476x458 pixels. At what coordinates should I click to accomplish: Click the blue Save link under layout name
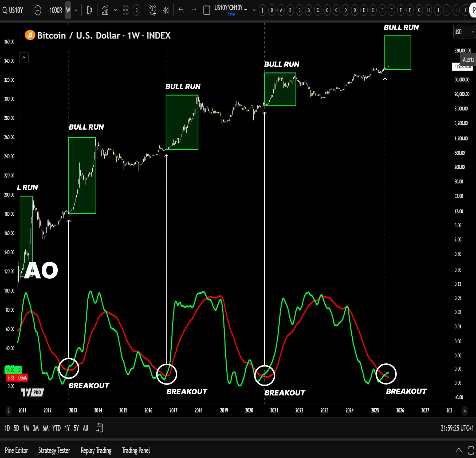[x=231, y=14]
